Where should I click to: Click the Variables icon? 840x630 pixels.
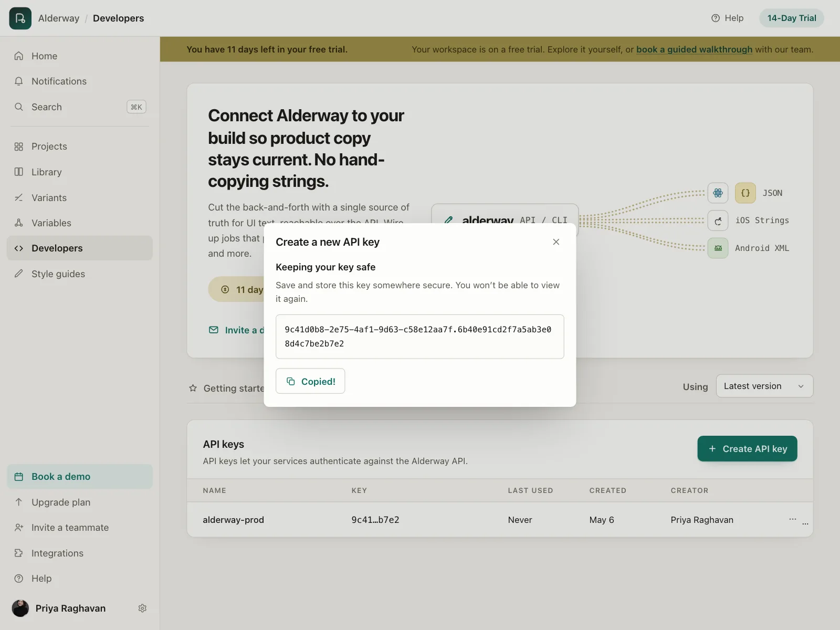click(x=19, y=223)
